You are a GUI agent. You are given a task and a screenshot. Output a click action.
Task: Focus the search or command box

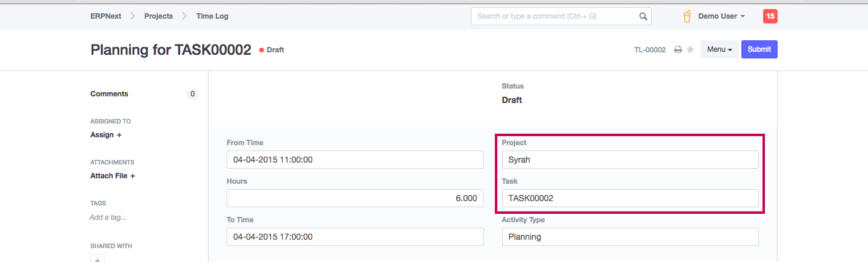pyautogui.click(x=555, y=16)
